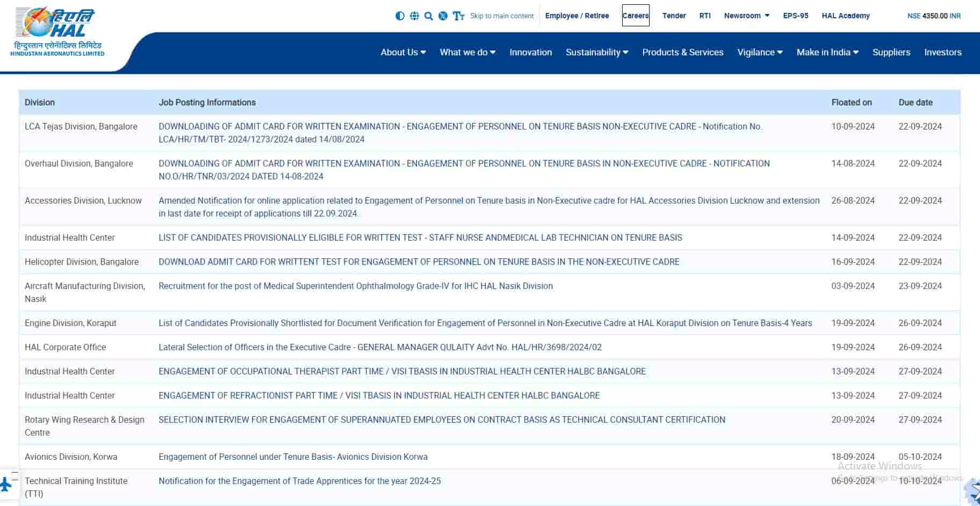The height and width of the screenshot is (506, 980).
Task: Select the Careers menu item
Action: [635, 16]
